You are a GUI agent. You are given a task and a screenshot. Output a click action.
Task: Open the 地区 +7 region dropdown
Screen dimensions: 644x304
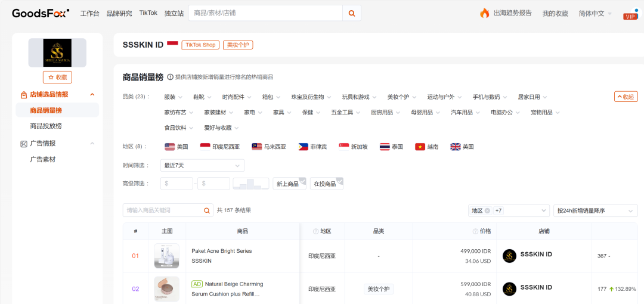509,211
